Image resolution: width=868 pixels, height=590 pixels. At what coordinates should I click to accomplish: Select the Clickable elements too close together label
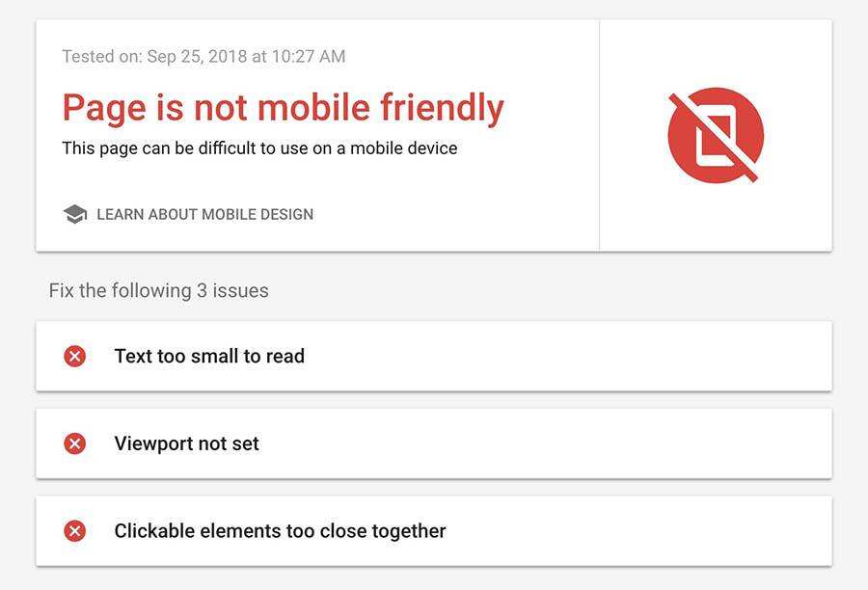[x=280, y=531]
